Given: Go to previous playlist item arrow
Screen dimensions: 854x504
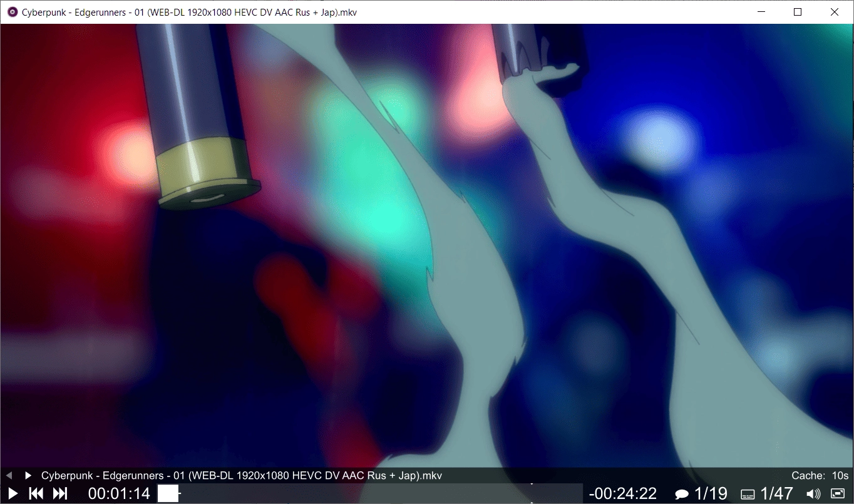Looking at the screenshot, I should 9,476.
